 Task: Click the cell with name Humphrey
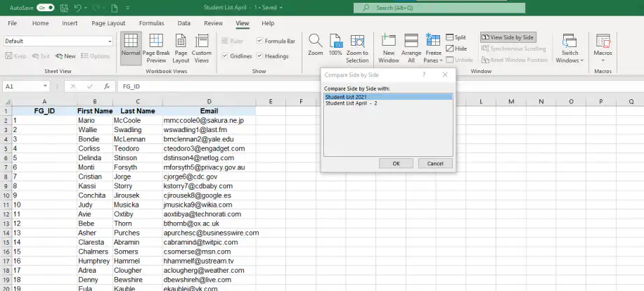(x=95, y=261)
